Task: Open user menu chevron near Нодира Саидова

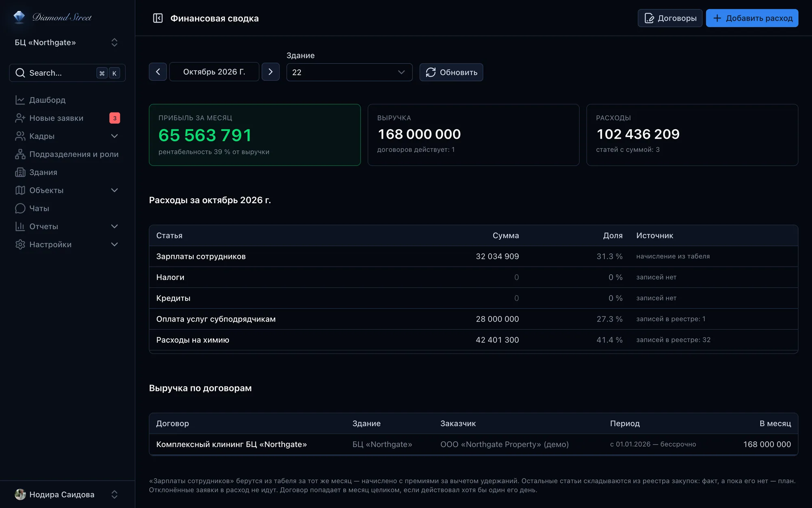Action: 114,495
